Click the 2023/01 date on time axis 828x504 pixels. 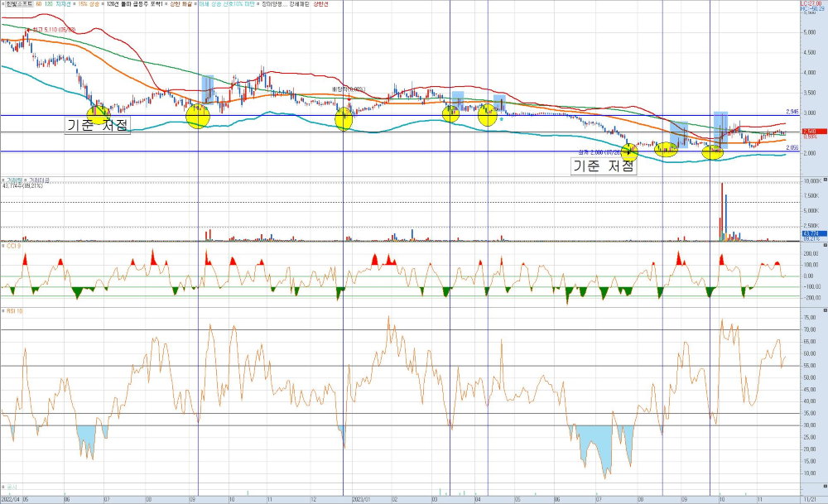coord(361,499)
